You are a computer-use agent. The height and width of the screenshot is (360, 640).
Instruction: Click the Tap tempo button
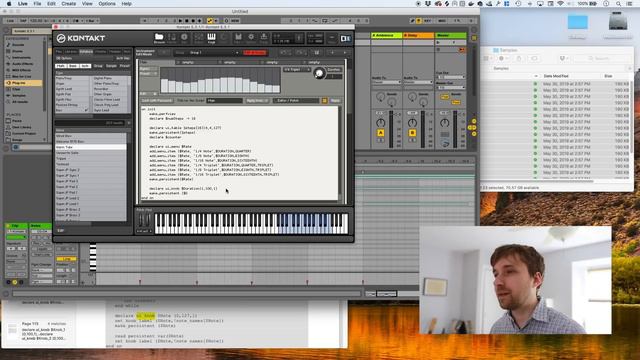coord(23,20)
